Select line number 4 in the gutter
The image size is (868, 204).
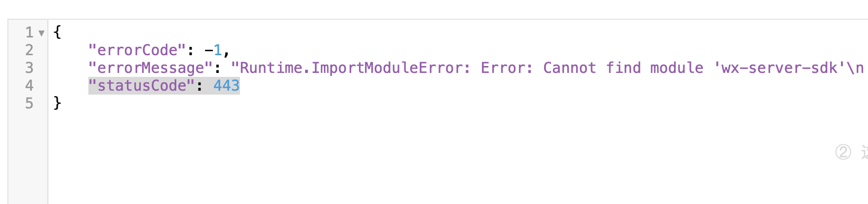[29, 86]
